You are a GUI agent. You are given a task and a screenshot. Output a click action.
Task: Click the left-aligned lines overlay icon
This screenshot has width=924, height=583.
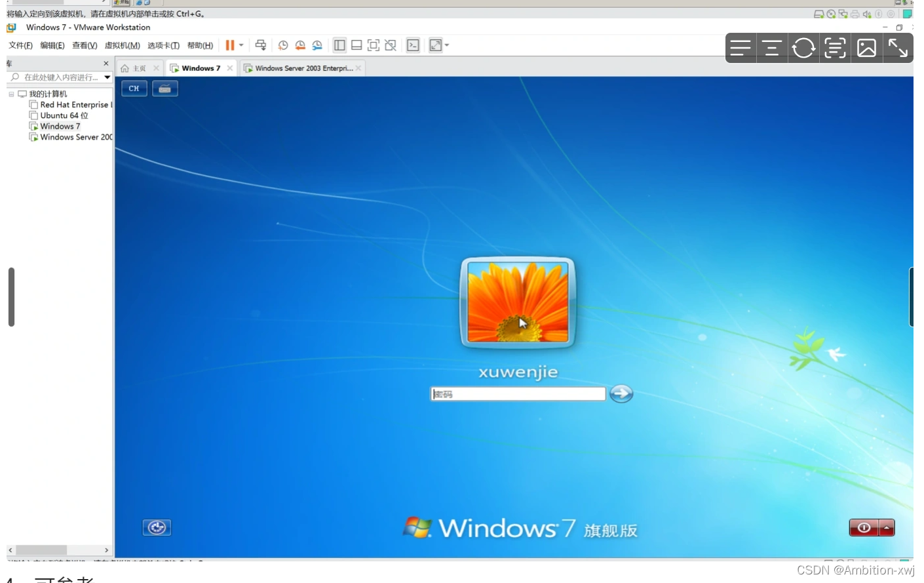pos(741,48)
